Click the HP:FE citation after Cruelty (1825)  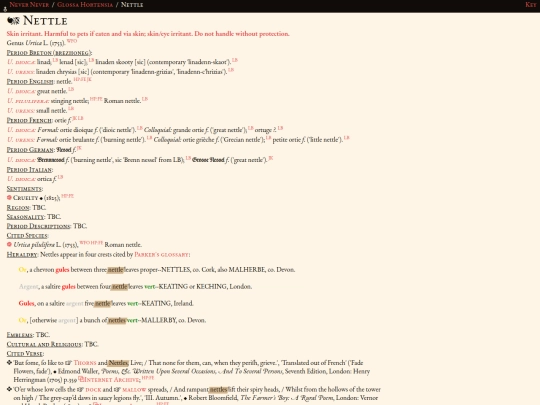point(68,196)
